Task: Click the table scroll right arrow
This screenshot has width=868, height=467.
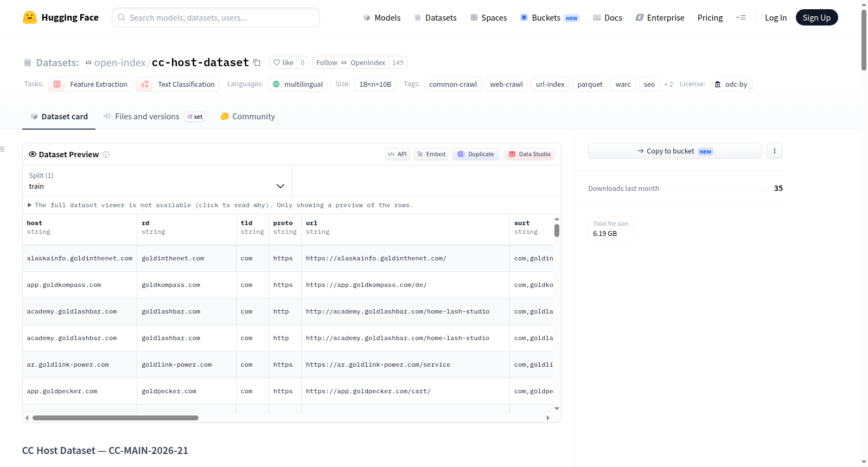Action: [x=548, y=418]
